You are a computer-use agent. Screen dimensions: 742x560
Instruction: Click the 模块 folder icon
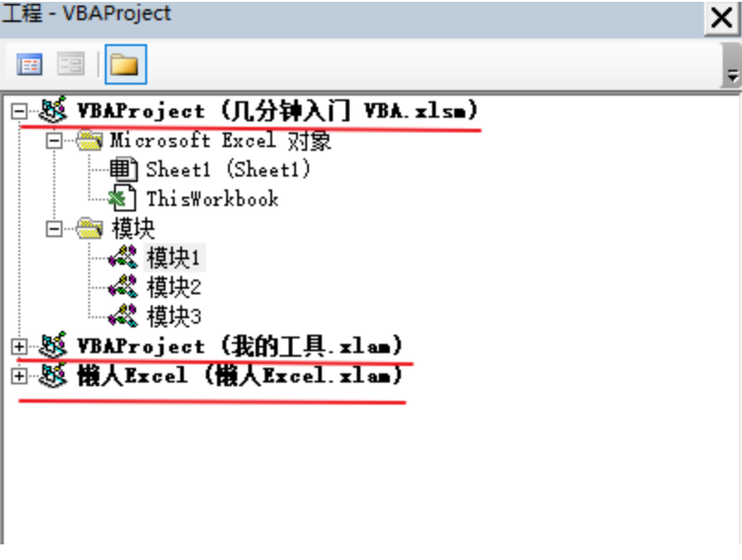click(89, 229)
